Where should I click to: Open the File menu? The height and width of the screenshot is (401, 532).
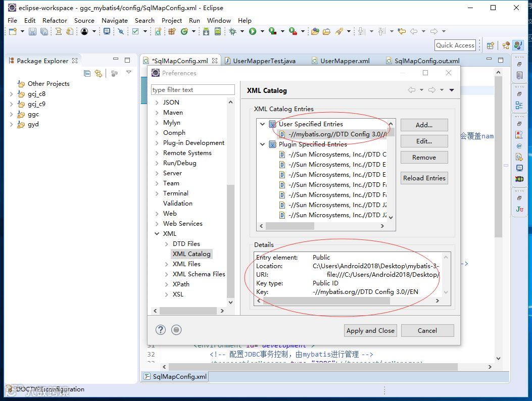[x=12, y=20]
